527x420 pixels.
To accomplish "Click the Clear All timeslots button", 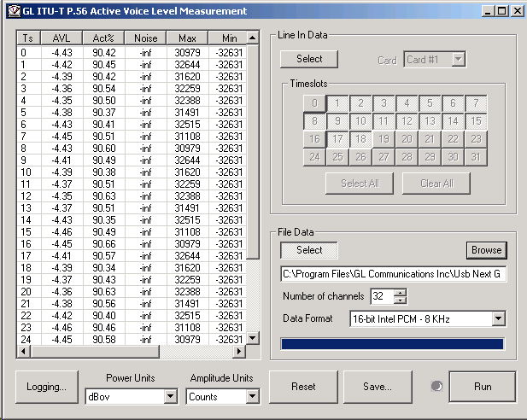I will pos(436,184).
